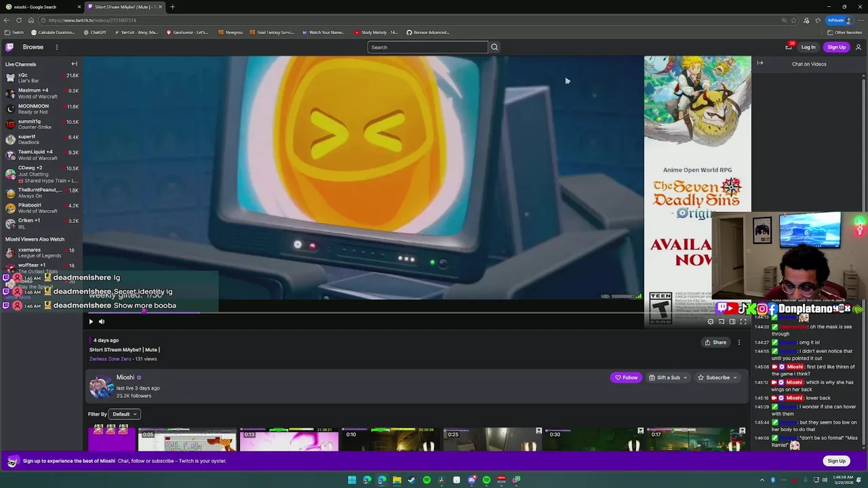Open the ChatGPT bookmark

click(94, 33)
